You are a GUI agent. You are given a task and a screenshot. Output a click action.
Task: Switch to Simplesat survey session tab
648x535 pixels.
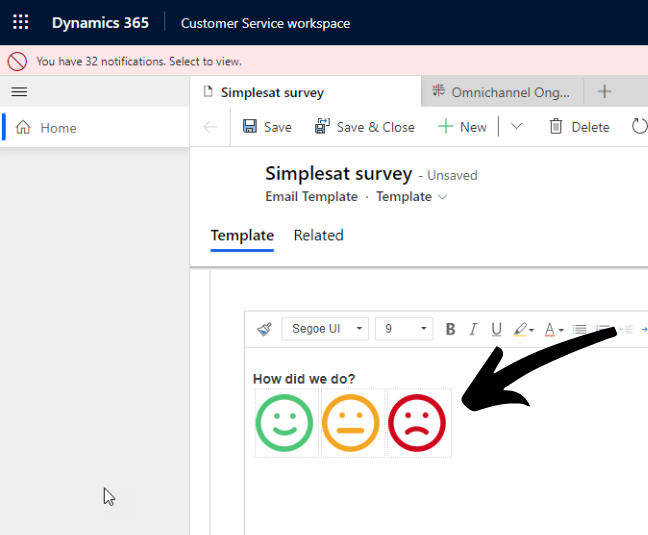pyautogui.click(x=305, y=92)
